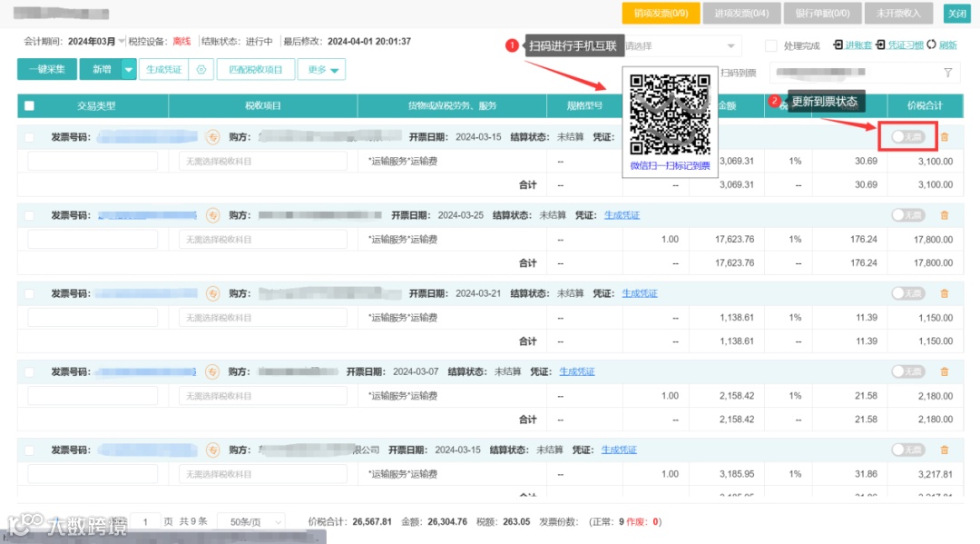Tick the select-all checkbox in table header
Viewport: 980px width, 544px height.
coord(29,105)
